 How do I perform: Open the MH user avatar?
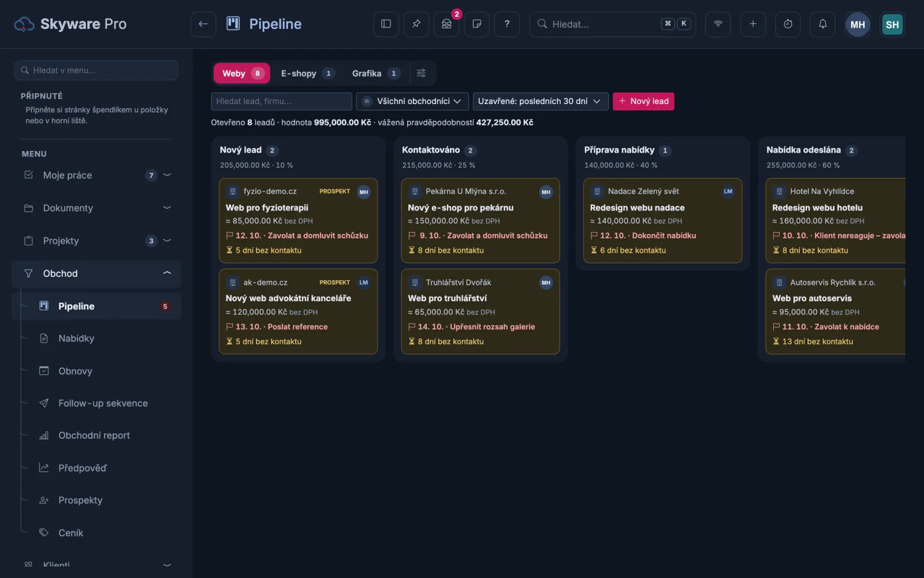[x=858, y=24]
